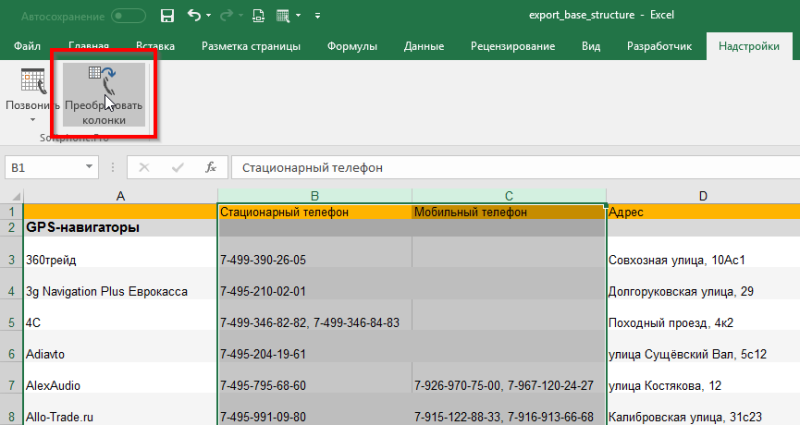Click cell with Стационарный телефон header

[x=315, y=212]
